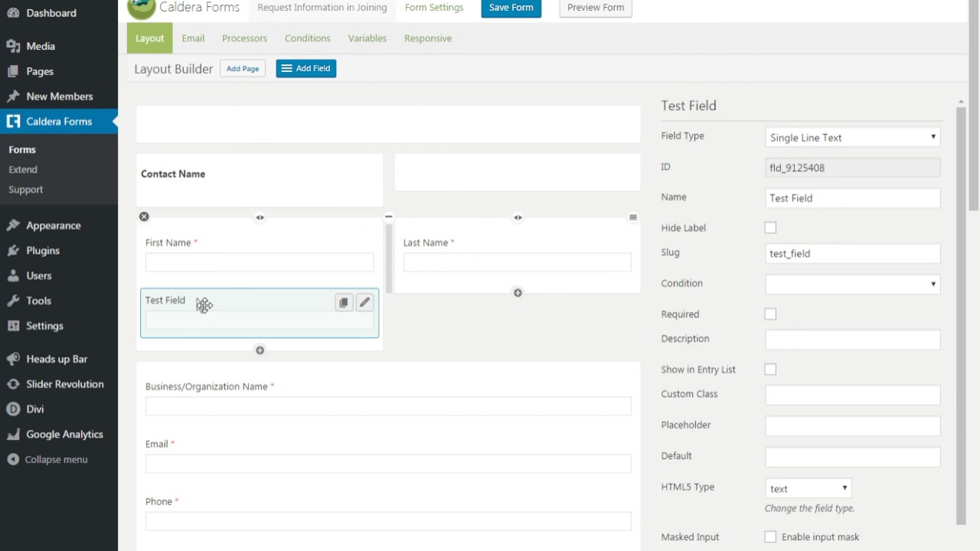Click the Description input field

click(852, 339)
